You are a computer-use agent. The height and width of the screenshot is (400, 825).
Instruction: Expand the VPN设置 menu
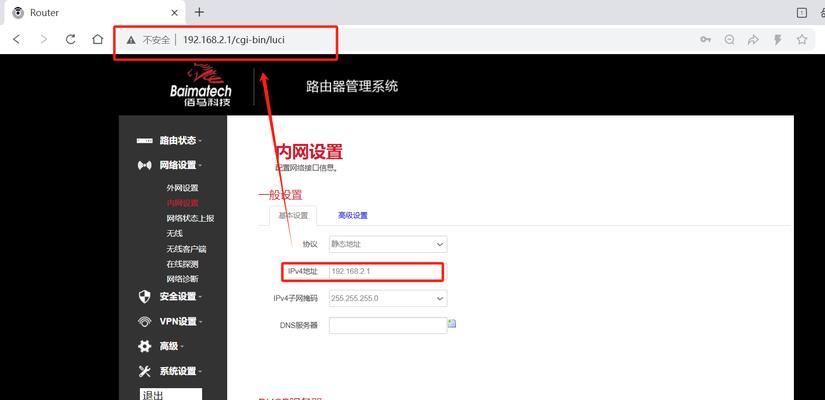[181, 322]
